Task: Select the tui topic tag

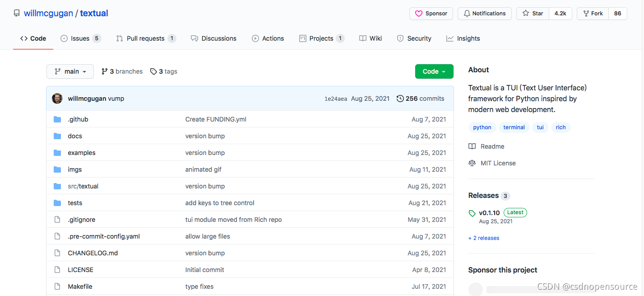Action: [540, 127]
